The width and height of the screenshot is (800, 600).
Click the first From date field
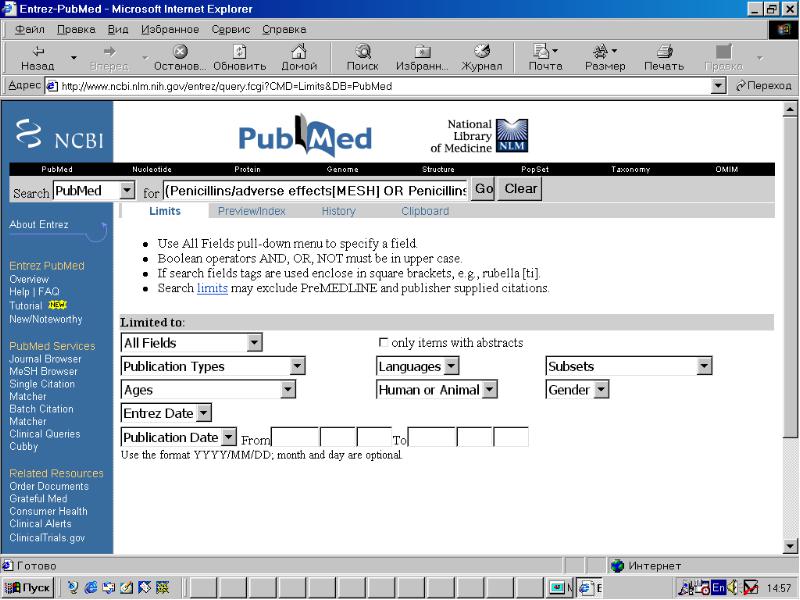295,437
